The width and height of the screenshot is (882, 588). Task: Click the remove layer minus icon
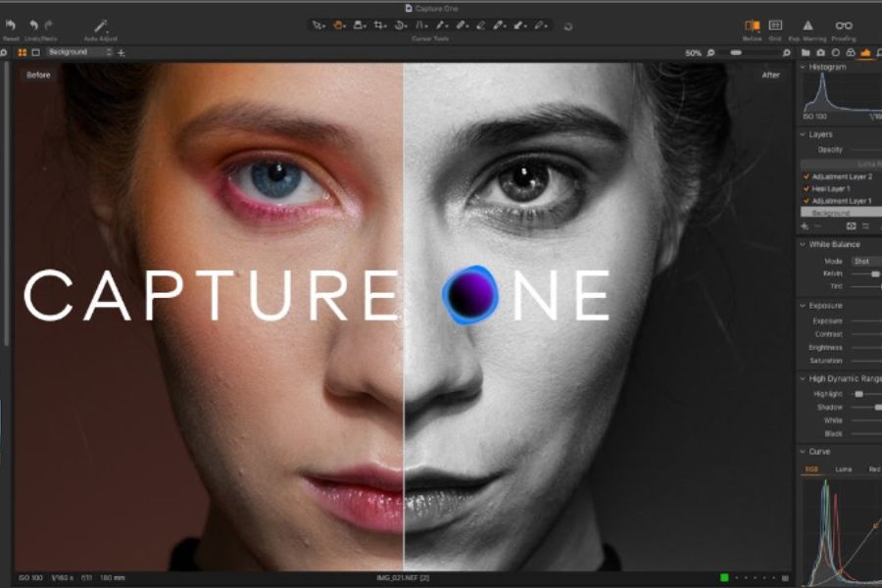point(818,226)
